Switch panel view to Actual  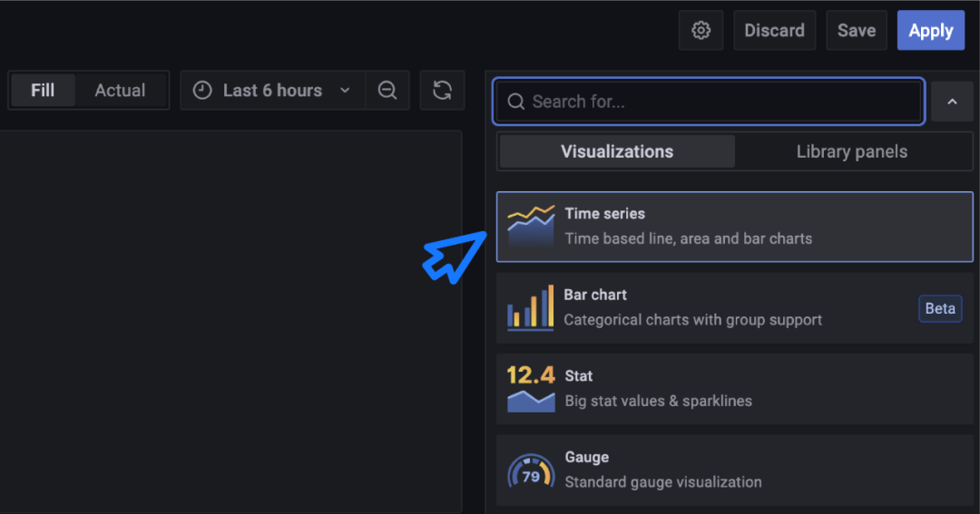click(120, 91)
